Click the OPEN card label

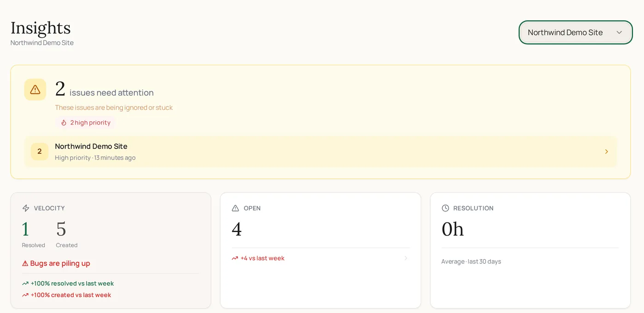coord(252,208)
